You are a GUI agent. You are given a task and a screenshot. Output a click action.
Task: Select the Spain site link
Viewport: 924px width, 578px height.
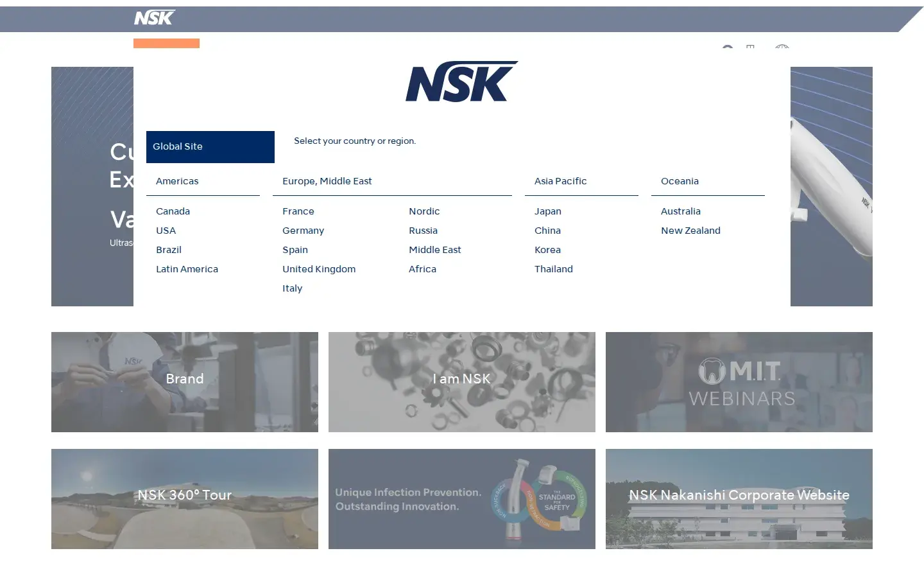point(295,250)
